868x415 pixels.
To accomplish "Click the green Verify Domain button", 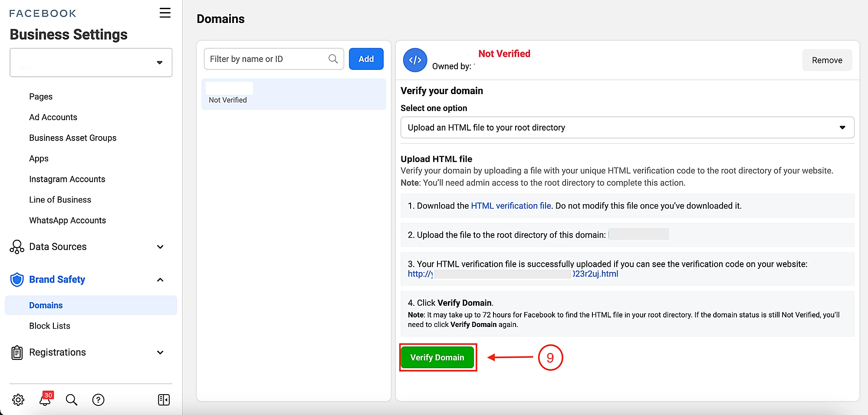I will [x=437, y=357].
